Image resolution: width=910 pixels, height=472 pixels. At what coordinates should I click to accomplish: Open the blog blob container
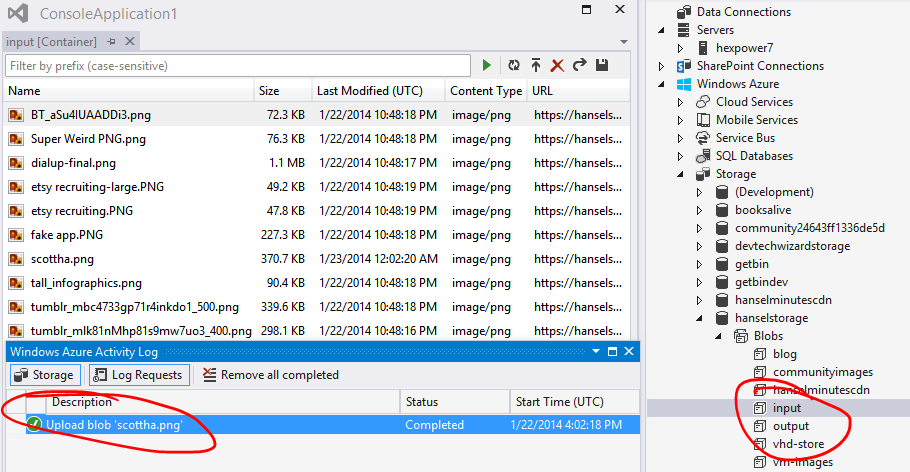pos(785,354)
